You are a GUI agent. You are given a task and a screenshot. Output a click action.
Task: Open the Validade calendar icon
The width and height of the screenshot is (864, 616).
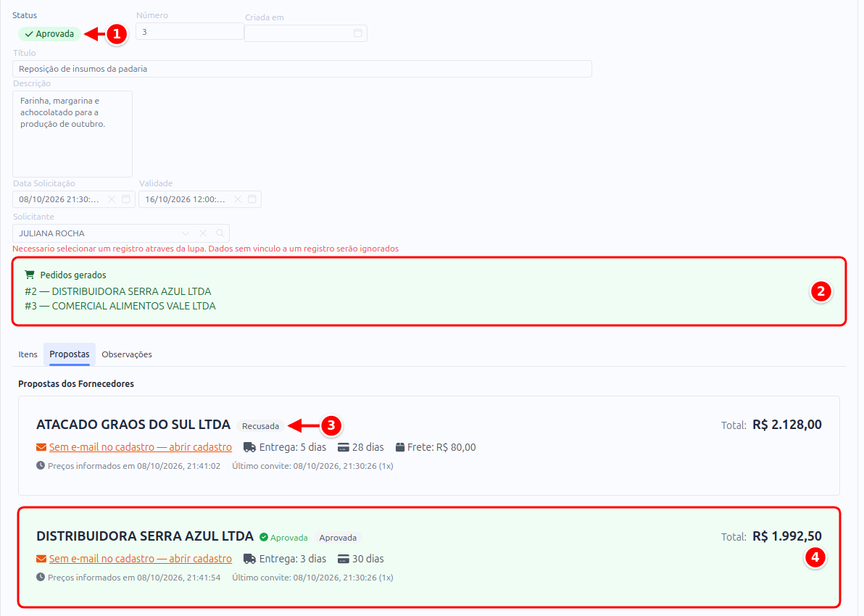point(252,199)
